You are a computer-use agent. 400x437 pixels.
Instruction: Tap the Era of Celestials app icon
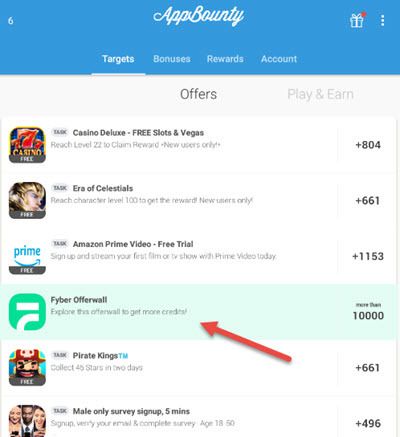pos(27,200)
